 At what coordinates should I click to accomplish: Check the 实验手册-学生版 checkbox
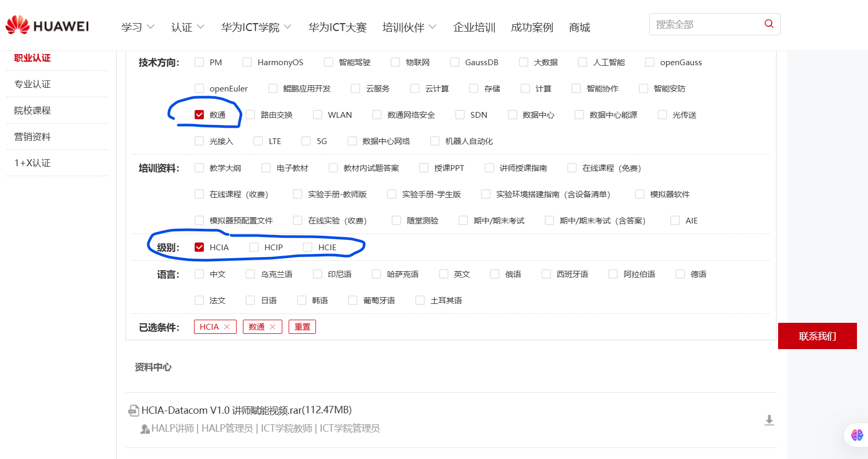pyautogui.click(x=392, y=194)
